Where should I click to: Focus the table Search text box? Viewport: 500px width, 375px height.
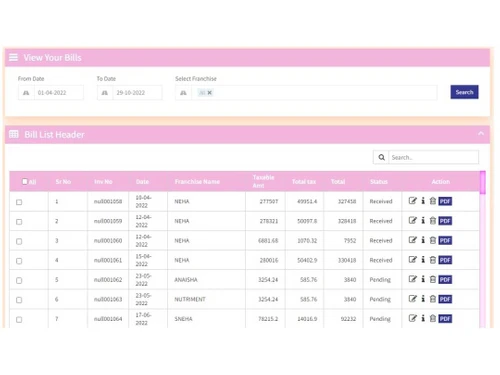(434, 157)
